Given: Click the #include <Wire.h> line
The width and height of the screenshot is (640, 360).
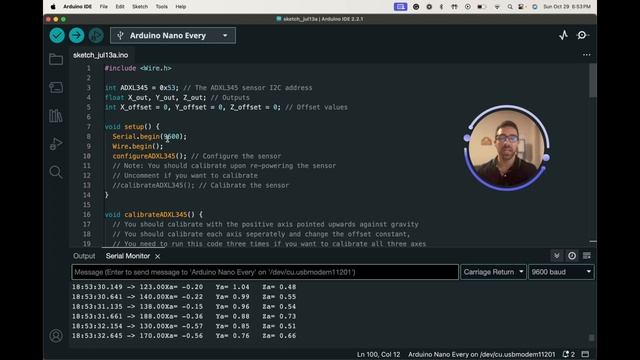Looking at the screenshot, I should pyautogui.click(x=138, y=68).
